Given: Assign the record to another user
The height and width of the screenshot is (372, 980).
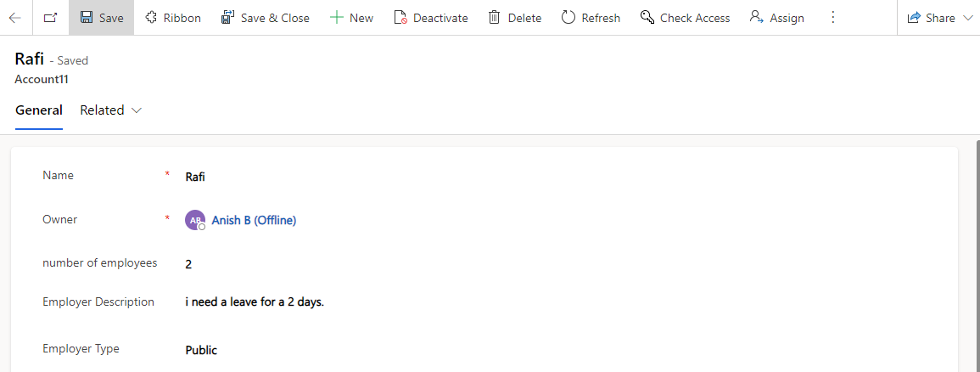Looking at the screenshot, I should [777, 18].
